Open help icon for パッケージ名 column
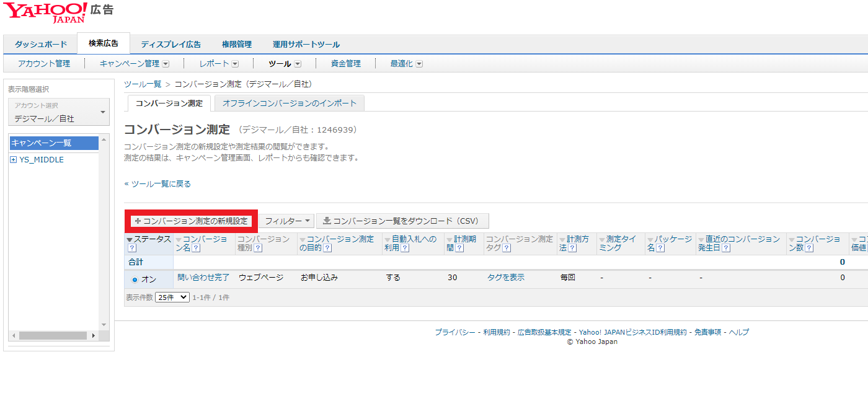This screenshot has width=868, height=401. pyautogui.click(x=660, y=248)
